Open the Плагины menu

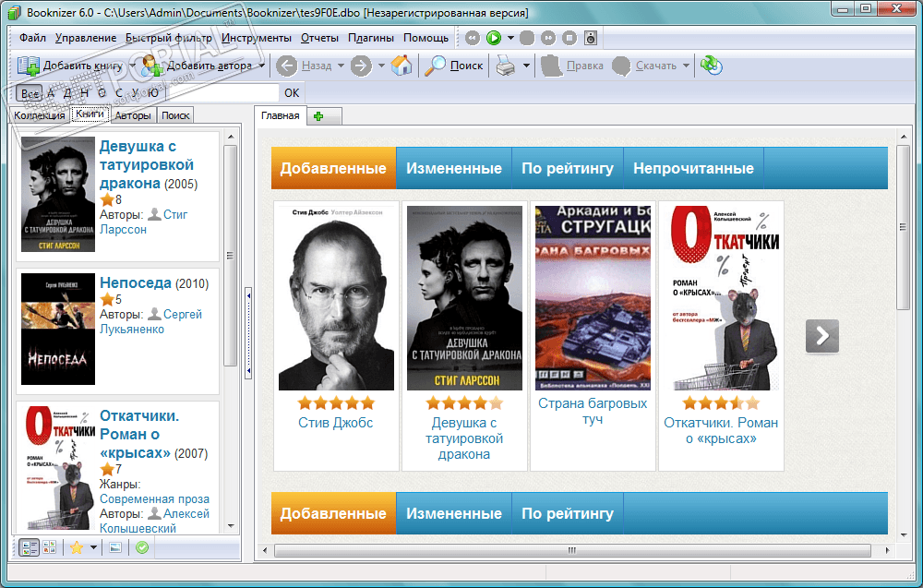(x=371, y=38)
